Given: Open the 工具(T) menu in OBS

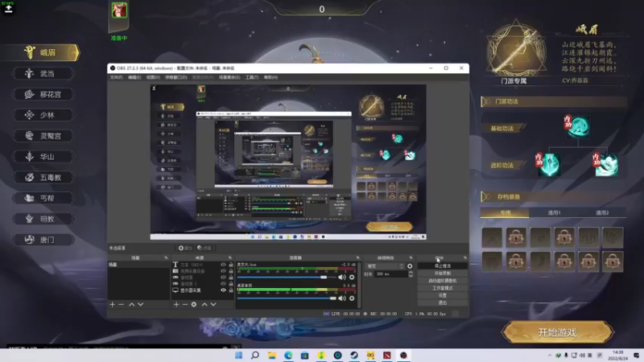Looking at the screenshot, I should pyautogui.click(x=252, y=77).
